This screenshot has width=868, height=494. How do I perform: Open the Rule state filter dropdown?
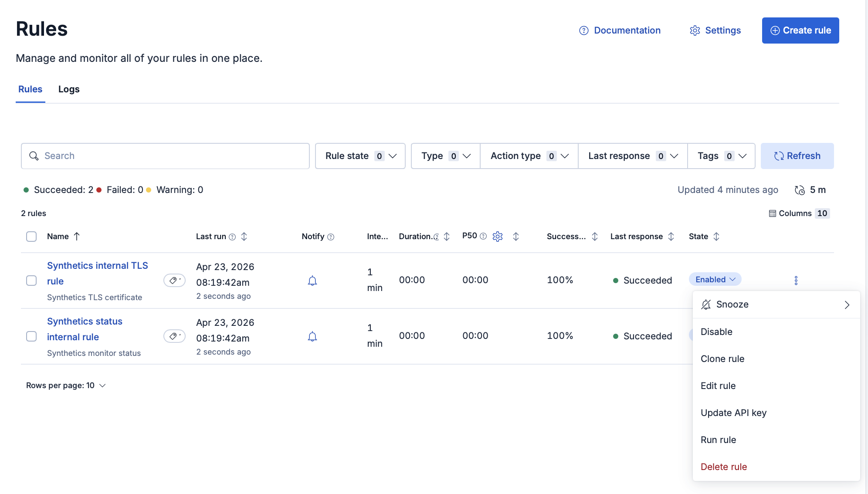pyautogui.click(x=360, y=156)
